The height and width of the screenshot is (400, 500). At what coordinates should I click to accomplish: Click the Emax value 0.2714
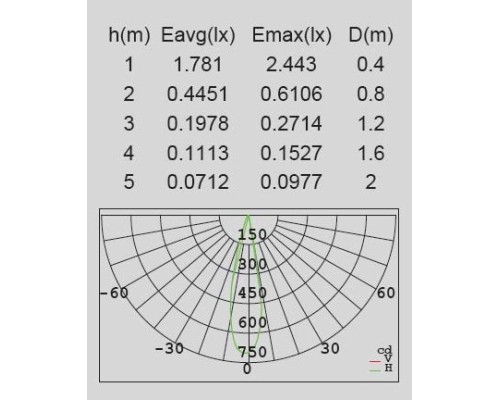(x=291, y=124)
